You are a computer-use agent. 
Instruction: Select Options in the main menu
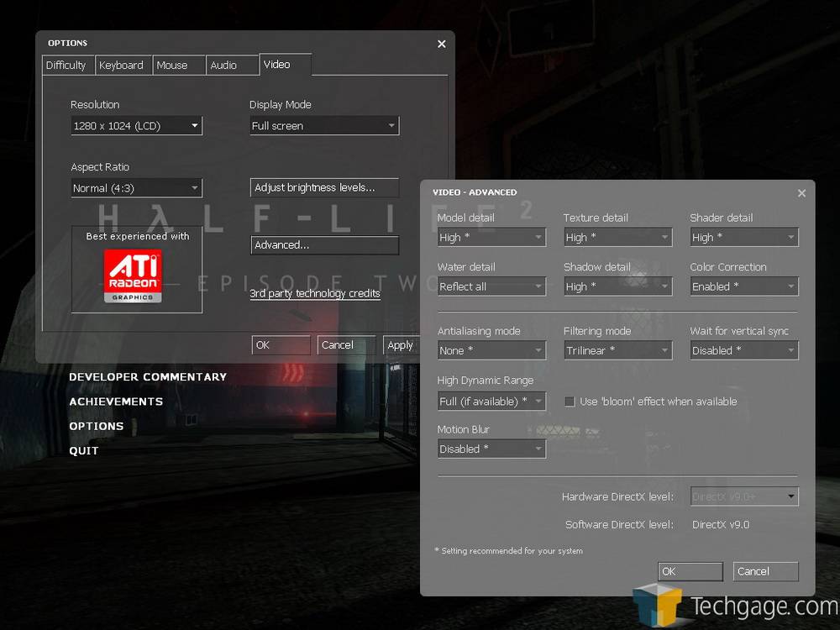(97, 427)
